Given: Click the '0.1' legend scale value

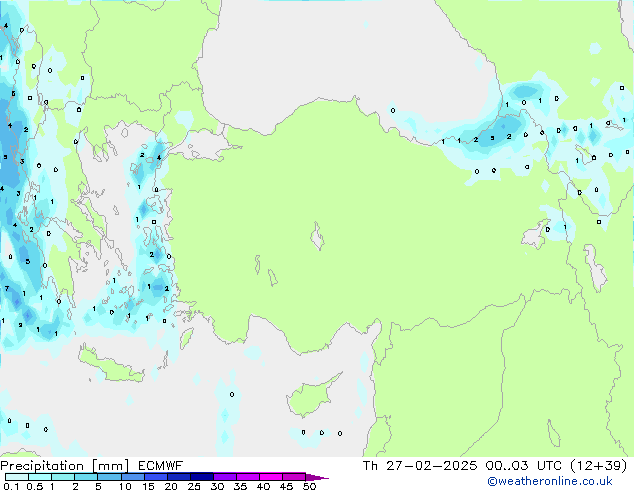Looking at the screenshot, I should [12, 486].
